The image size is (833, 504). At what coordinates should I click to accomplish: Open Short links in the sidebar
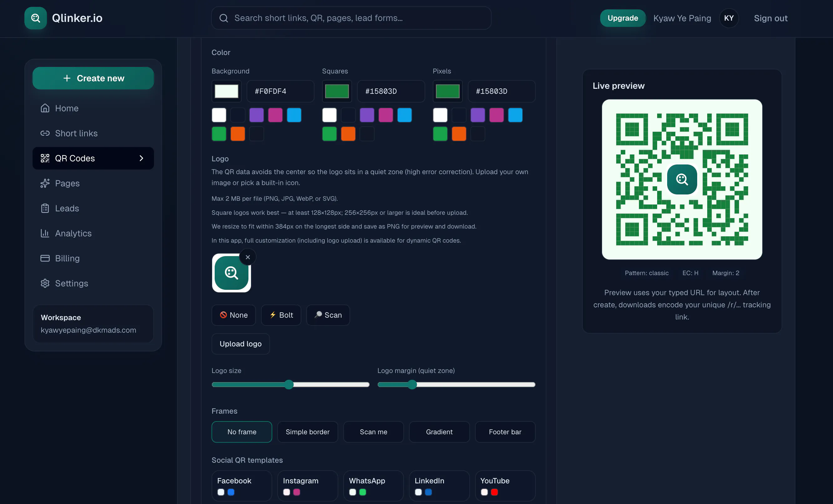click(x=93, y=133)
